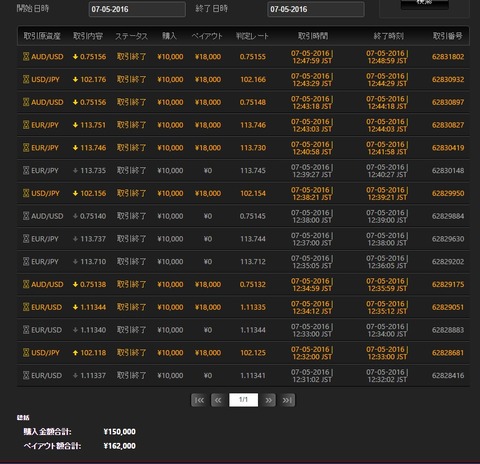Go to the next results page
Image resolution: width=480 pixels, height=464 pixels.
[x=269, y=400]
